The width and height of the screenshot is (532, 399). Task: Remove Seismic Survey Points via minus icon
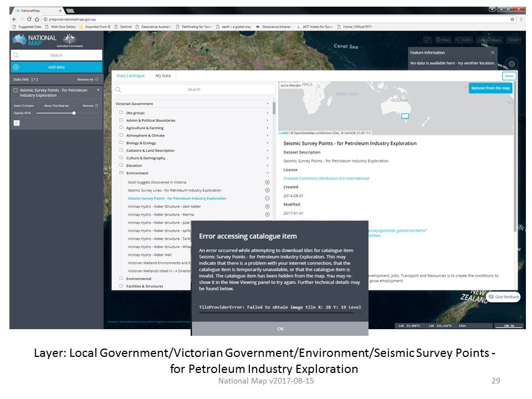(267, 198)
